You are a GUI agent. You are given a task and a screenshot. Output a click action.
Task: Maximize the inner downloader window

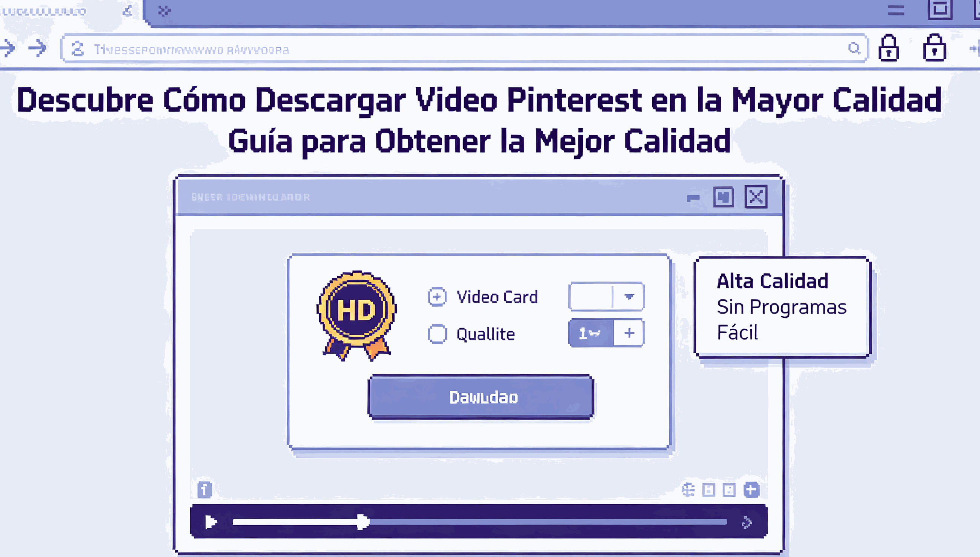click(x=723, y=197)
